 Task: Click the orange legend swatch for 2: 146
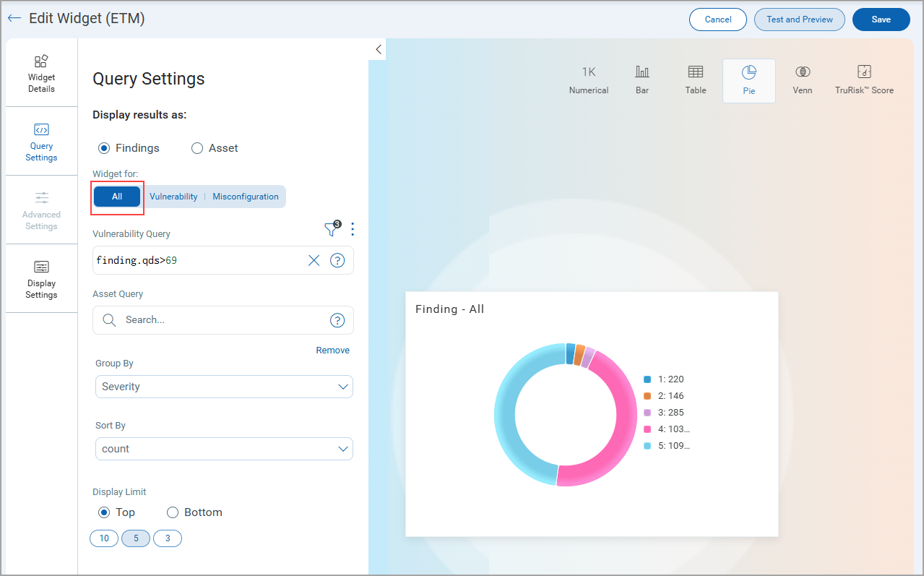pos(647,396)
